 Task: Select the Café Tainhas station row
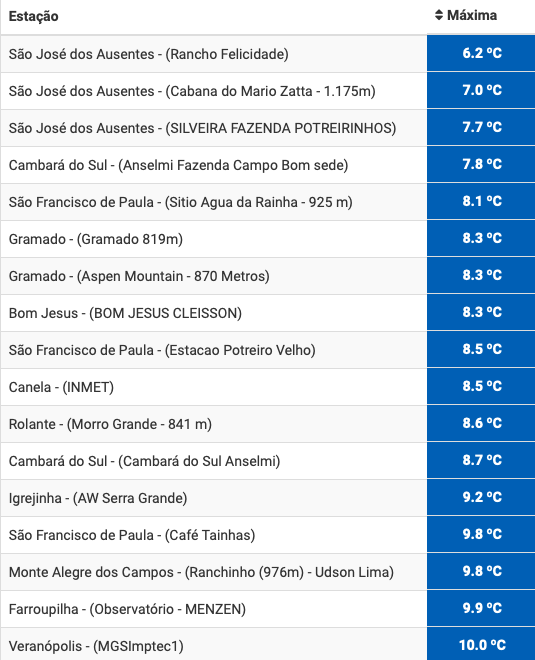[x=268, y=535]
